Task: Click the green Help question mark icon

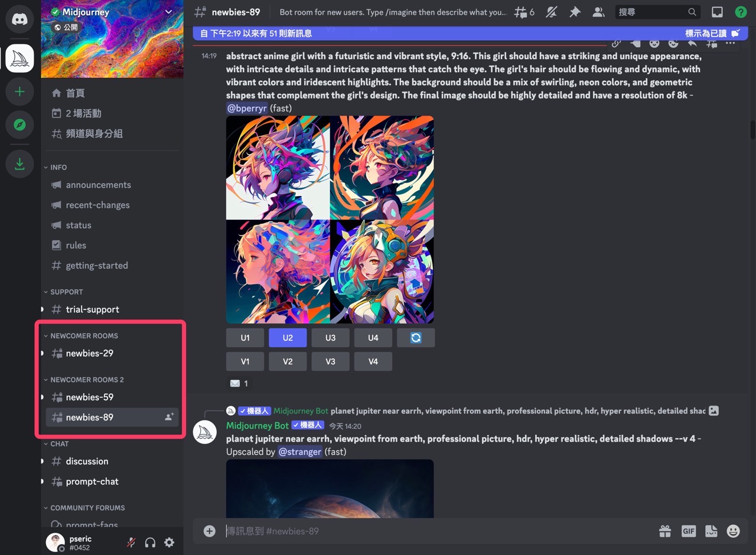Action: 741,12
